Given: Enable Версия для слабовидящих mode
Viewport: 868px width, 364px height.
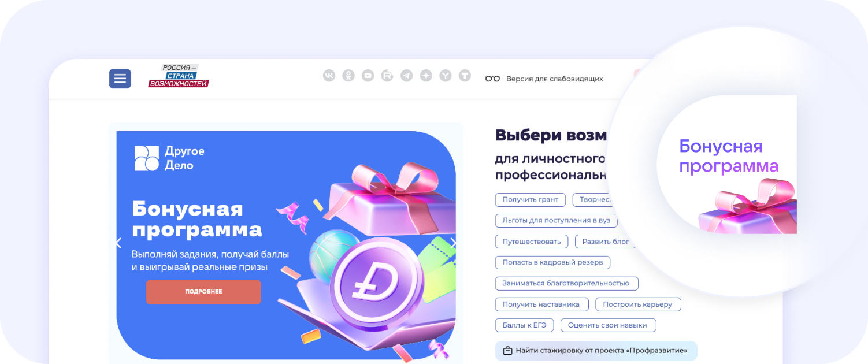Looking at the screenshot, I should (x=544, y=79).
